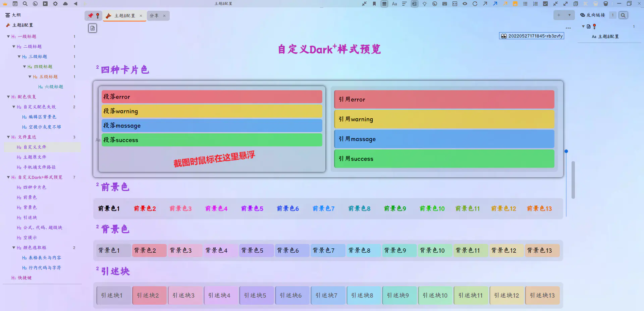The width and height of the screenshot is (644, 311).
Task: Click the keyboard icon in top toolbar
Action: [x=445, y=4]
